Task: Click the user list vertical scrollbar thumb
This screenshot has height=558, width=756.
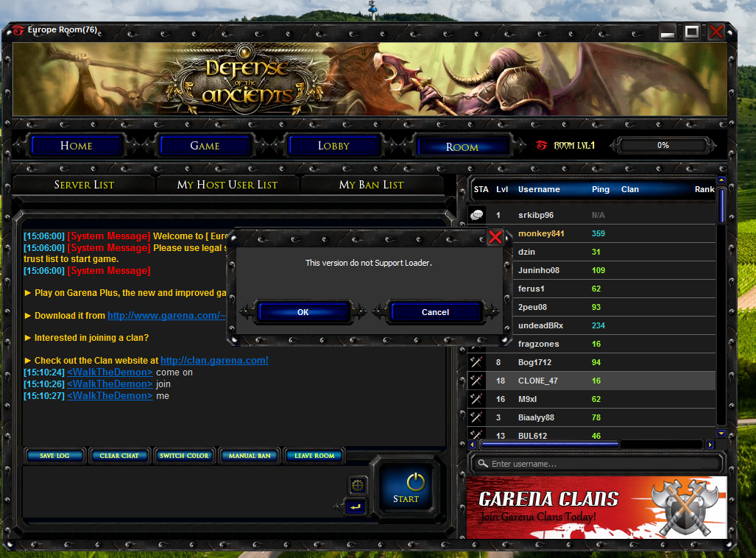Action: (721, 205)
